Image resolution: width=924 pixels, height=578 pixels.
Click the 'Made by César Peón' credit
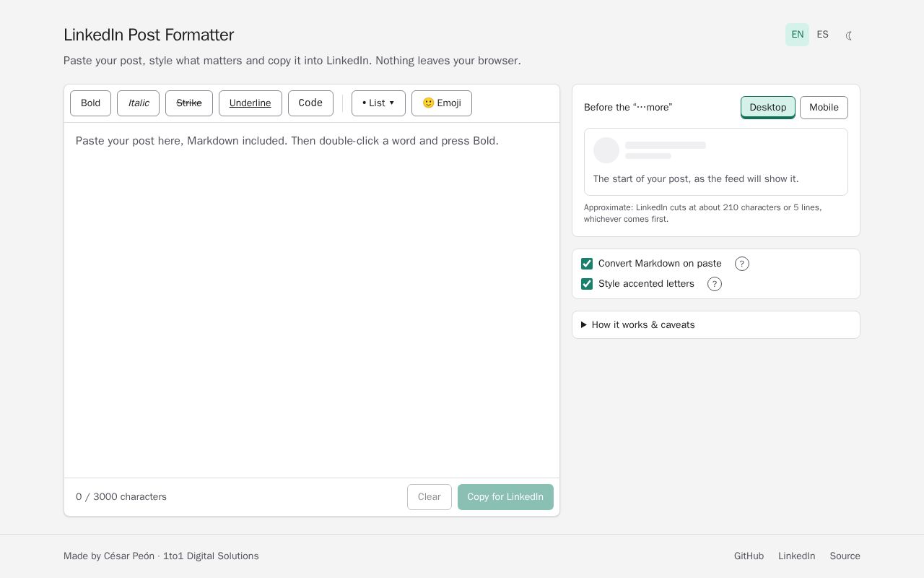pos(109,556)
